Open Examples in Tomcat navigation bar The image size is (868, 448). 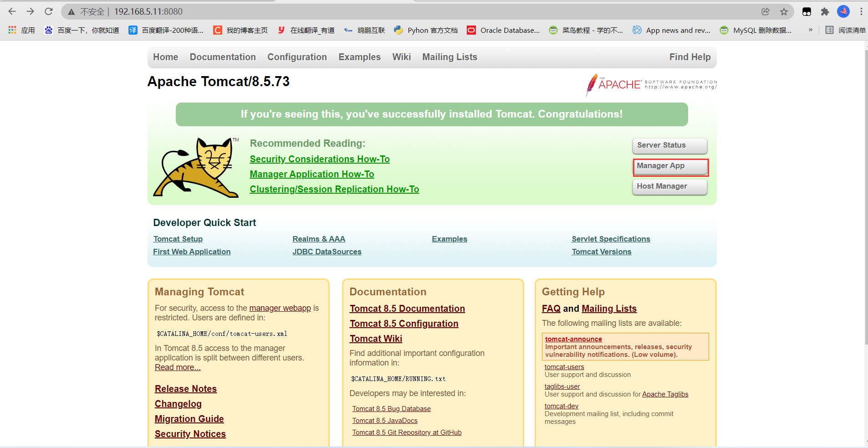[359, 57]
